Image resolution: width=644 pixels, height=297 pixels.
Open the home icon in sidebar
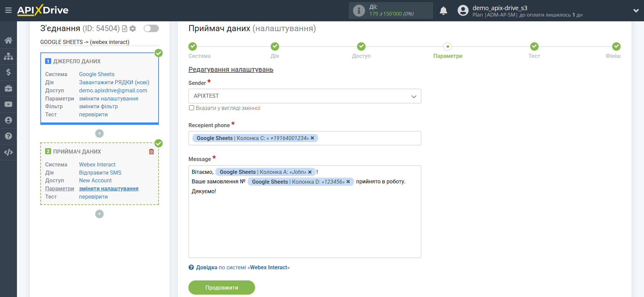coord(8,40)
